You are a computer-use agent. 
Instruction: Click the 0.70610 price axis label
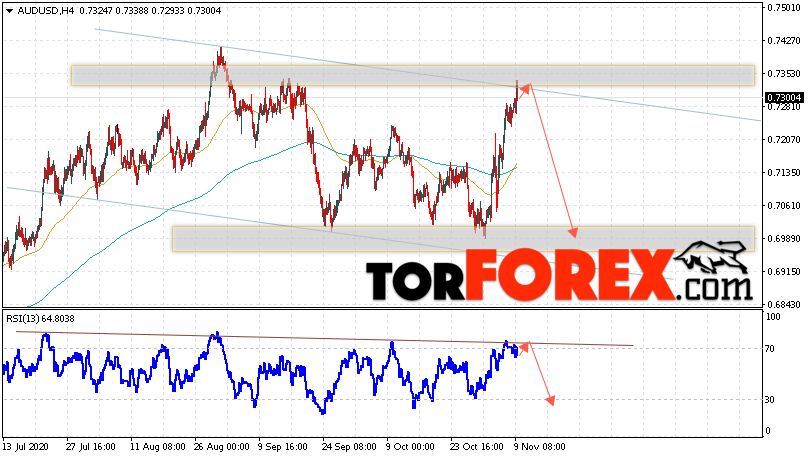784,206
